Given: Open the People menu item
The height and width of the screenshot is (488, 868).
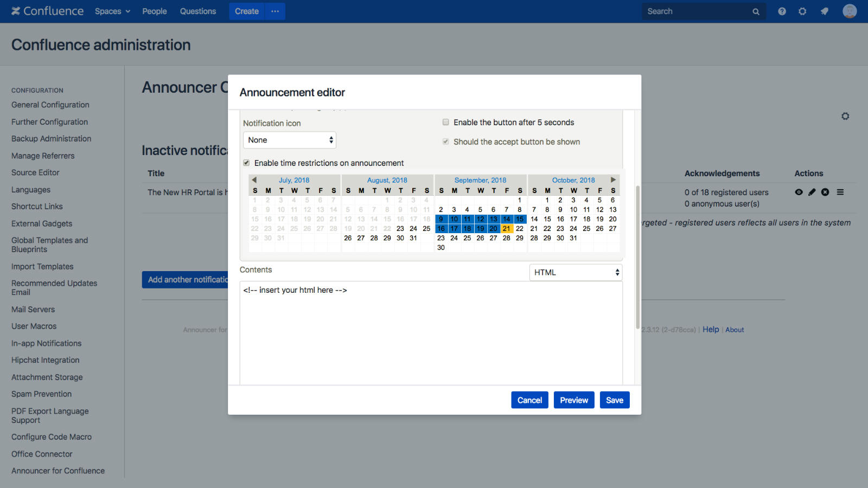Looking at the screenshot, I should click(x=155, y=11).
